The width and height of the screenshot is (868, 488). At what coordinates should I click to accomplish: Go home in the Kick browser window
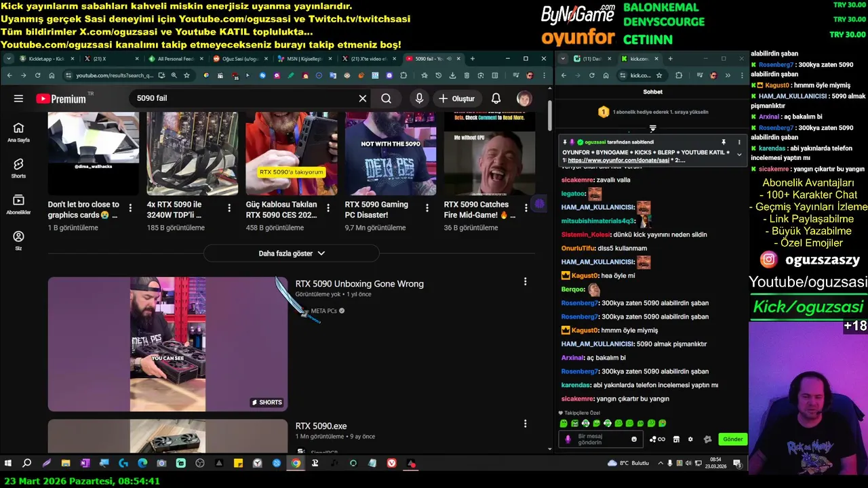606,75
